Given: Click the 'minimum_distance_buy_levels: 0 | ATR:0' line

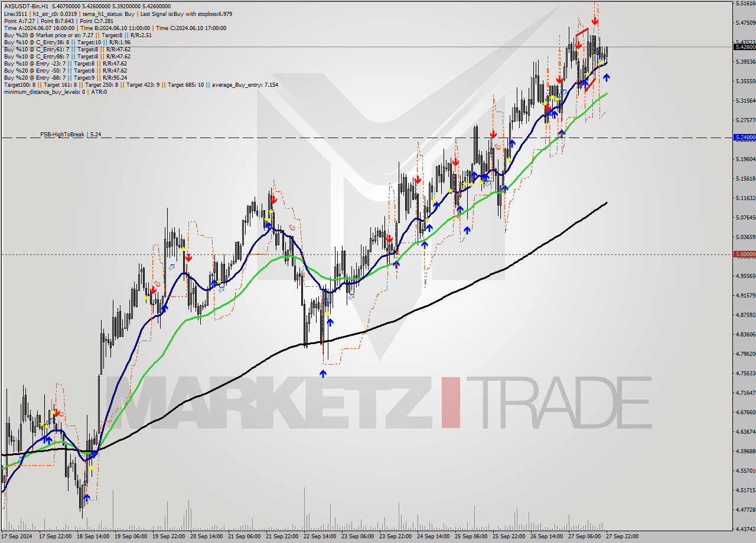Looking at the screenshot, I should [x=55, y=91].
